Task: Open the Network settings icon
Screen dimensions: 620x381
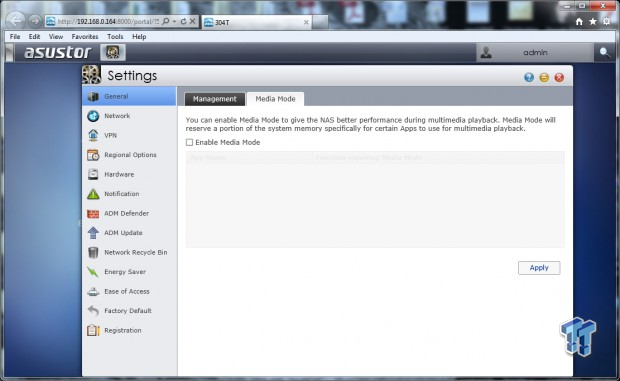Action: (x=93, y=116)
